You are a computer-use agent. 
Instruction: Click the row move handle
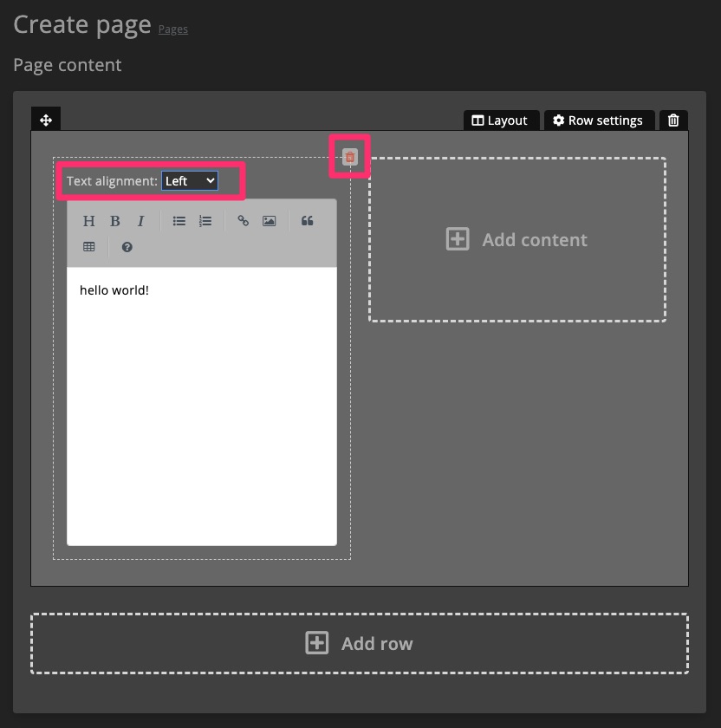click(x=45, y=120)
